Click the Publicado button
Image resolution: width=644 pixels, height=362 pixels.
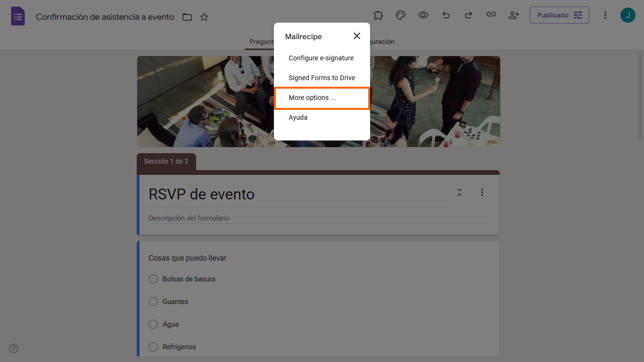(x=559, y=15)
